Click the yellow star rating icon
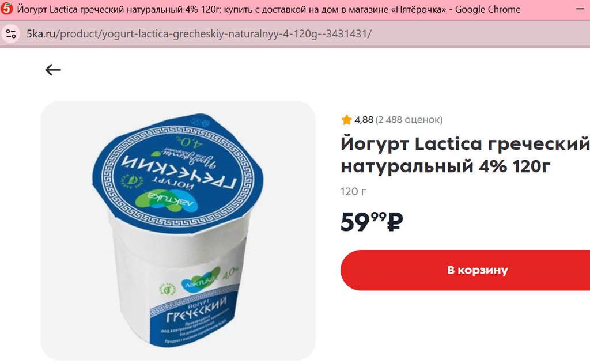This screenshot has width=590, height=364. [346, 120]
